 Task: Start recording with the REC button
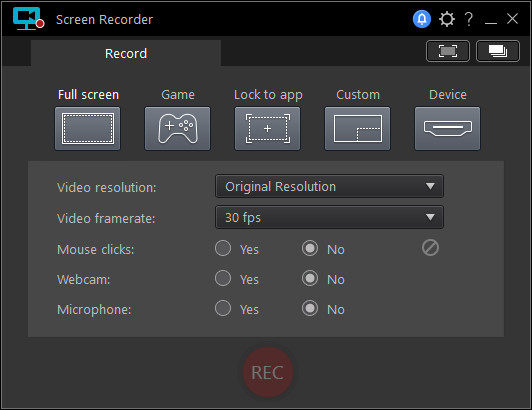click(268, 372)
